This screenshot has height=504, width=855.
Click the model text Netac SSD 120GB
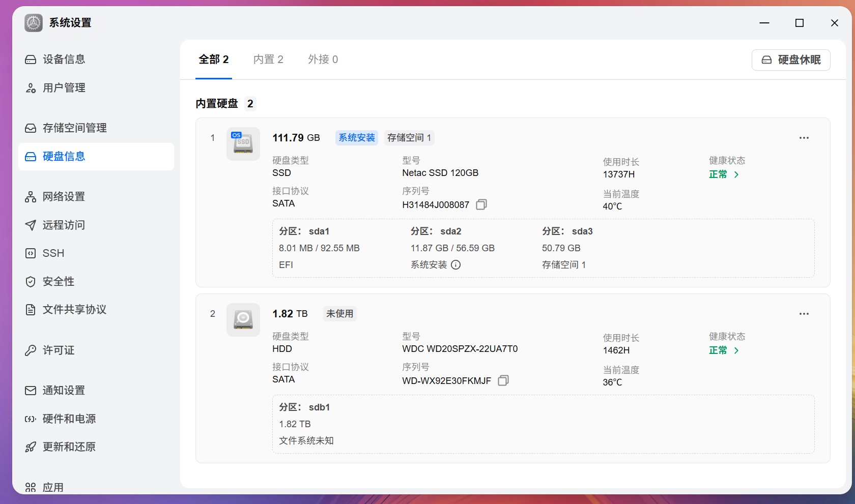[440, 173]
